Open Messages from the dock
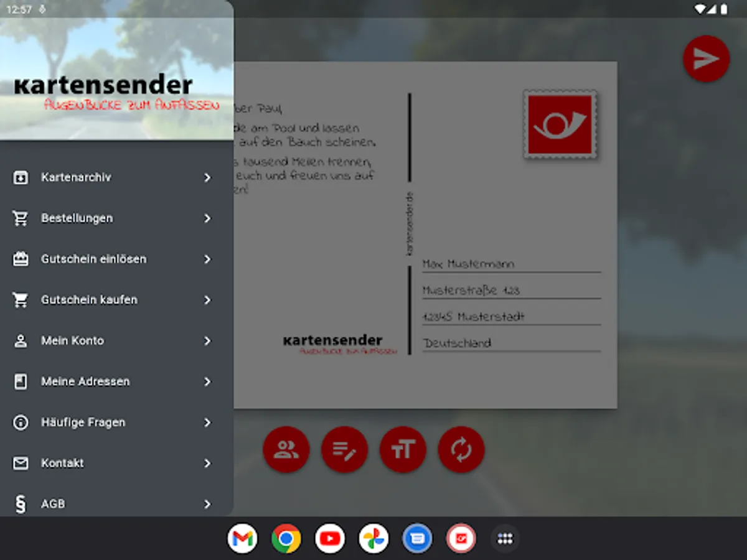Viewport: 747px width, 560px height. pyautogui.click(x=417, y=539)
